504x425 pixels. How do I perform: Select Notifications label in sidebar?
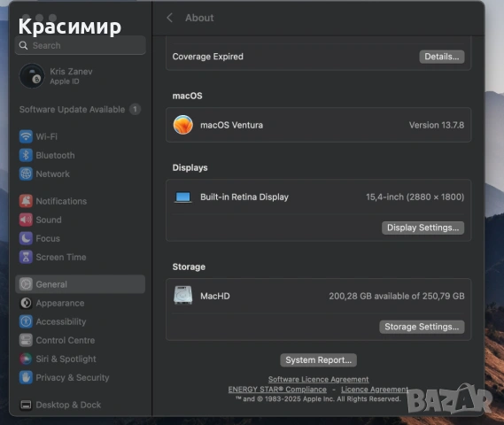tap(61, 201)
